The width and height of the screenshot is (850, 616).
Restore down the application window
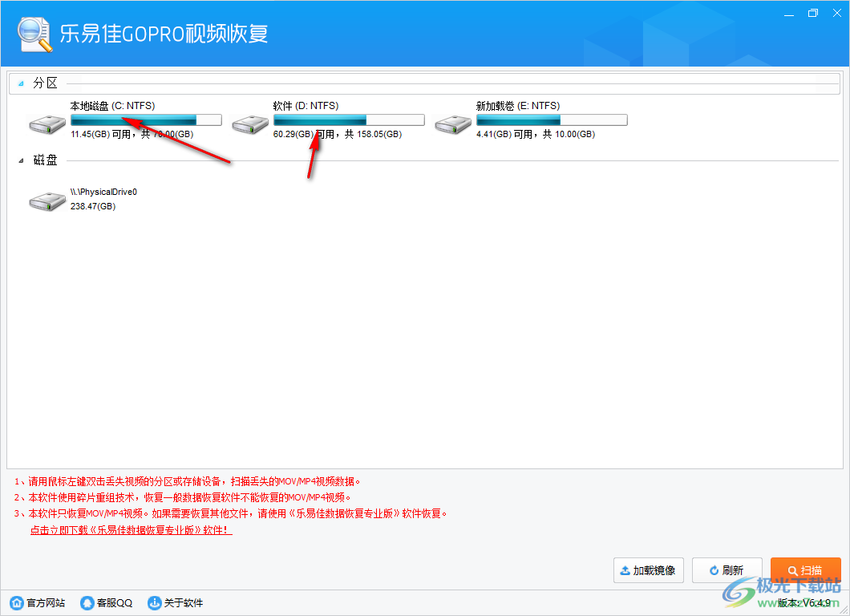(x=812, y=14)
